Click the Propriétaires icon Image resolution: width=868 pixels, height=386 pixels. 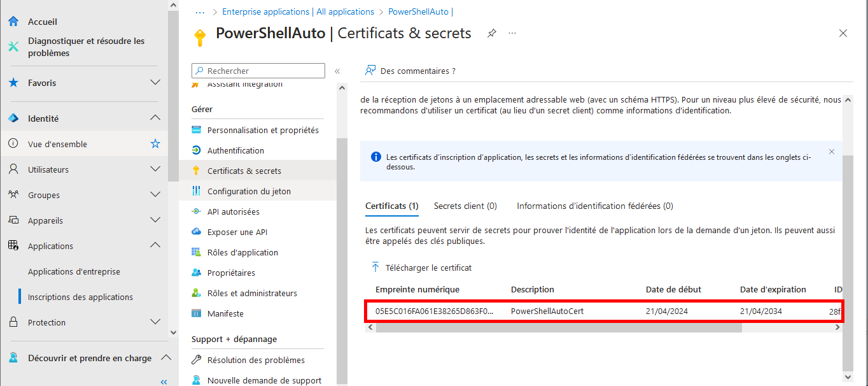198,272
